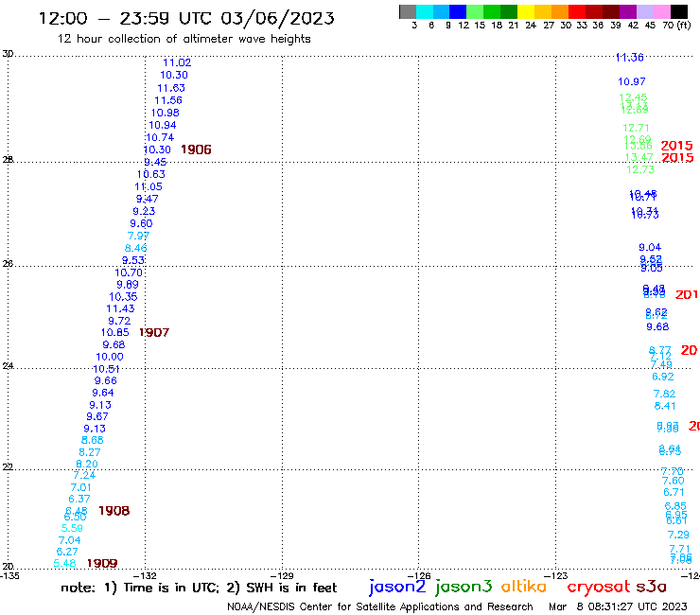The image size is (700, 615).
Task: Select the lavender legend swatch
Action: [x=644, y=11]
